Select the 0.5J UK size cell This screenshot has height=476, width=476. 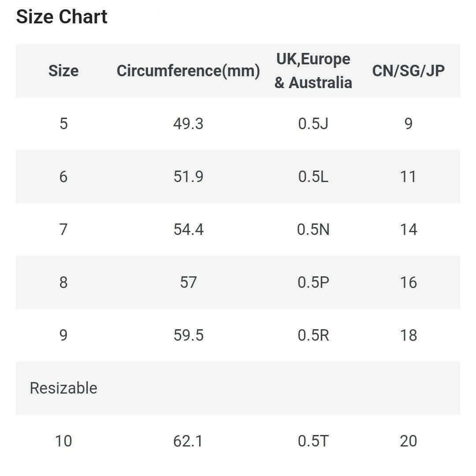click(x=313, y=124)
